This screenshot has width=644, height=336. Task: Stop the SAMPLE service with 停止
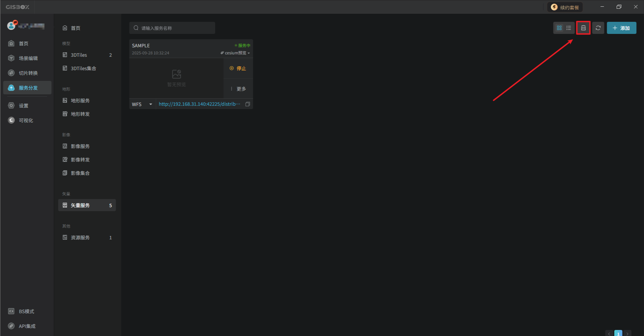click(238, 68)
